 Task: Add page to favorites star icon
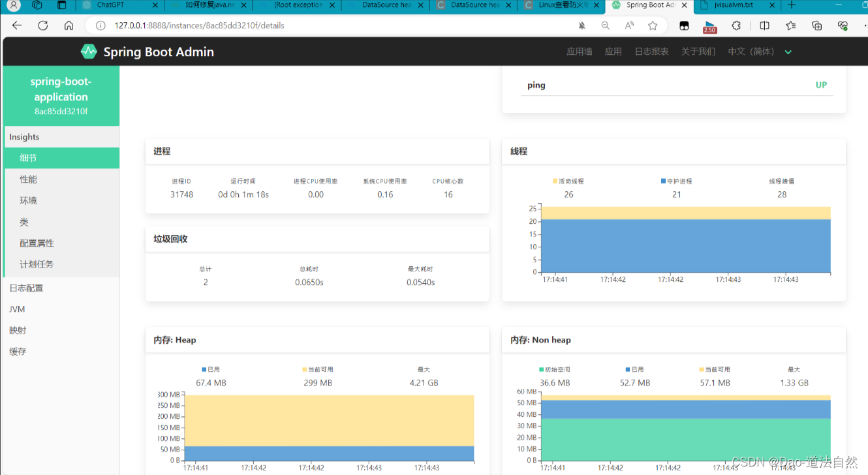click(x=653, y=25)
